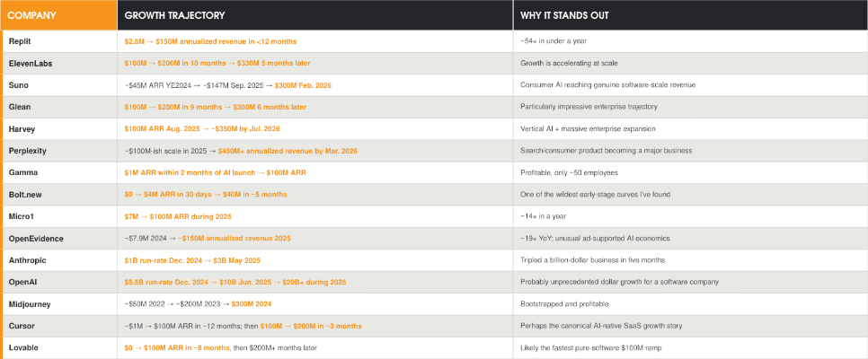
Task: Select the Lovable company cell
Action: click(58, 348)
